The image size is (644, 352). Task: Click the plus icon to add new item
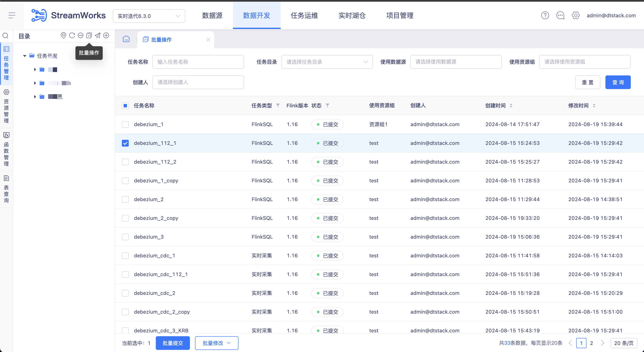106,36
